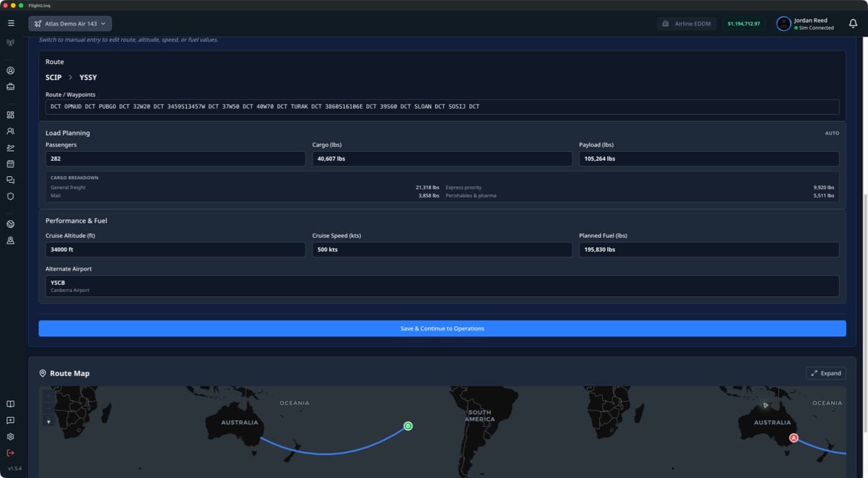Click the CARGO BREAKDOWN heading
The width and height of the screenshot is (868, 478).
(74, 178)
